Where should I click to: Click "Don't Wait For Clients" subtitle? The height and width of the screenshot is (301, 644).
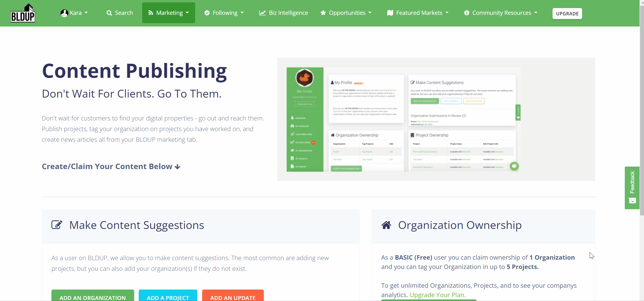coord(132,94)
